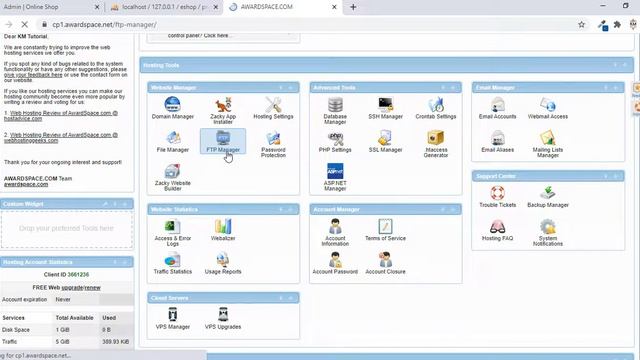Open Crontab Settings
The image size is (640, 360).
pyautogui.click(x=436, y=108)
